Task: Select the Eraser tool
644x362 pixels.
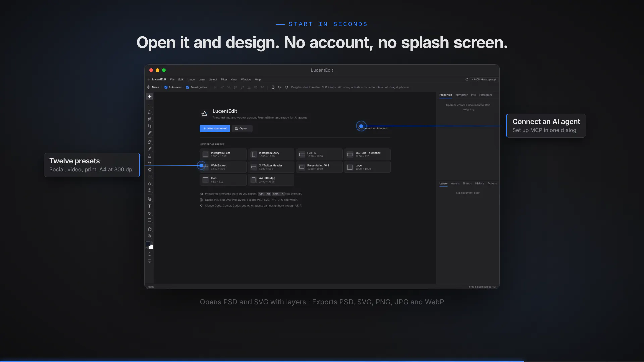Action: (149, 170)
